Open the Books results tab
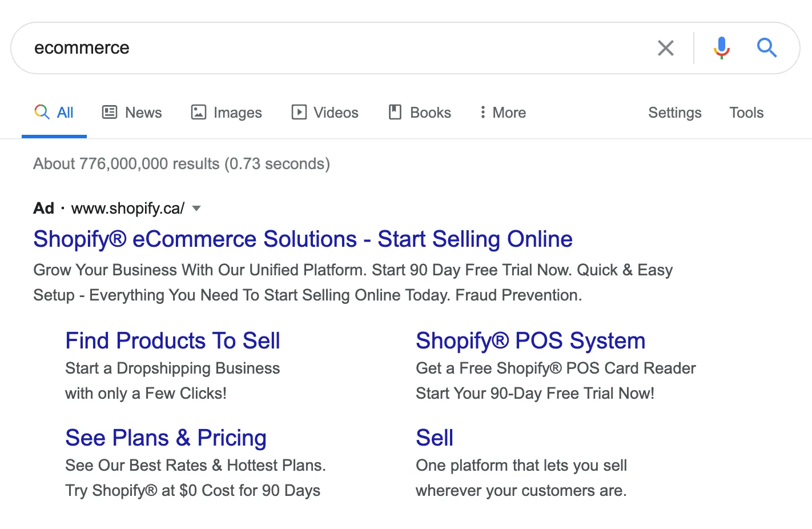Viewport: 812px width, 529px height. (x=431, y=112)
